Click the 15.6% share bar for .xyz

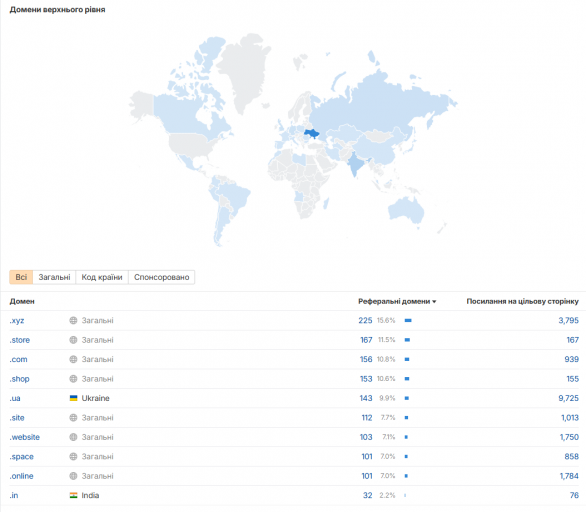tap(408, 321)
